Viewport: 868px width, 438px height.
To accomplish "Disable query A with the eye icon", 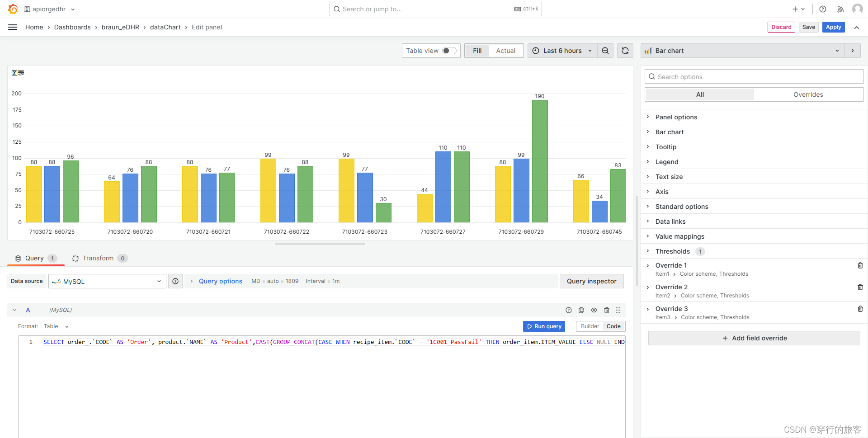I will tap(594, 310).
